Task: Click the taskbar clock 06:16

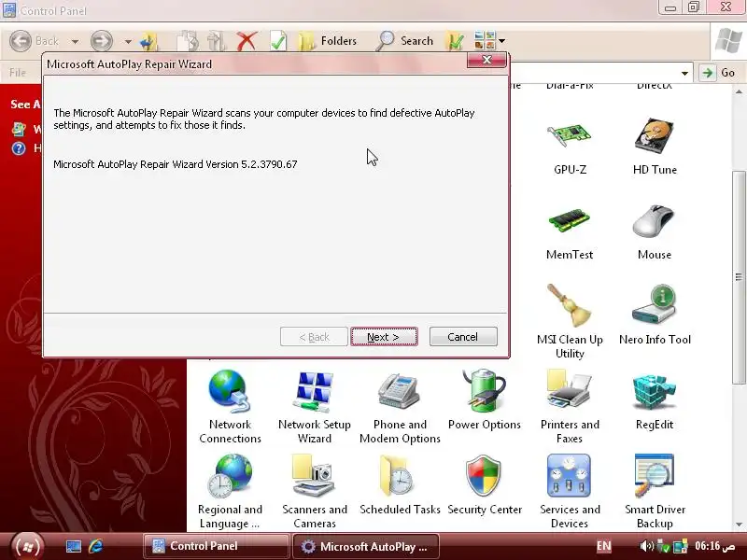Action: tap(714, 546)
